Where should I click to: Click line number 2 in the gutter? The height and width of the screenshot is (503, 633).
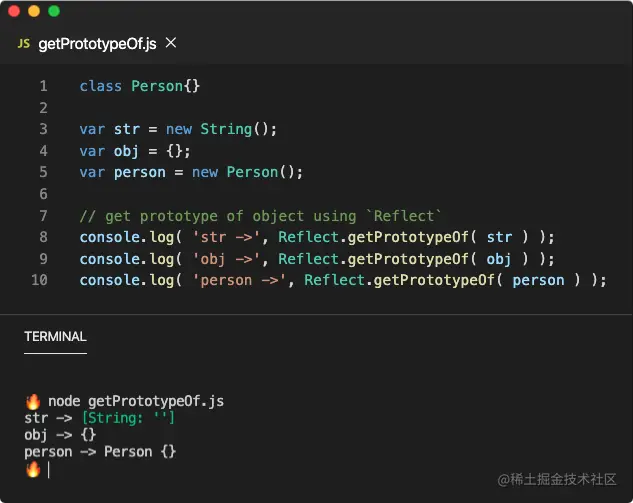(44, 108)
